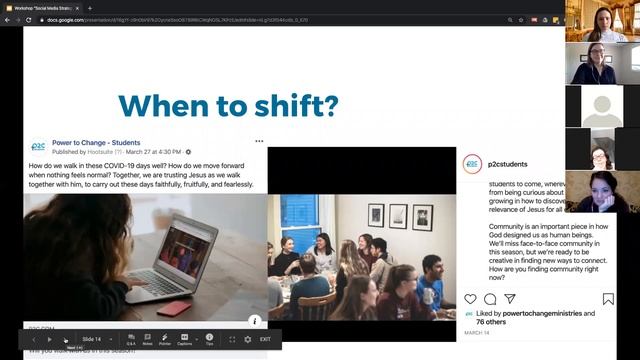This screenshot has width=640, height=360.
Task: Open presentation Tips
Action: (x=209, y=339)
